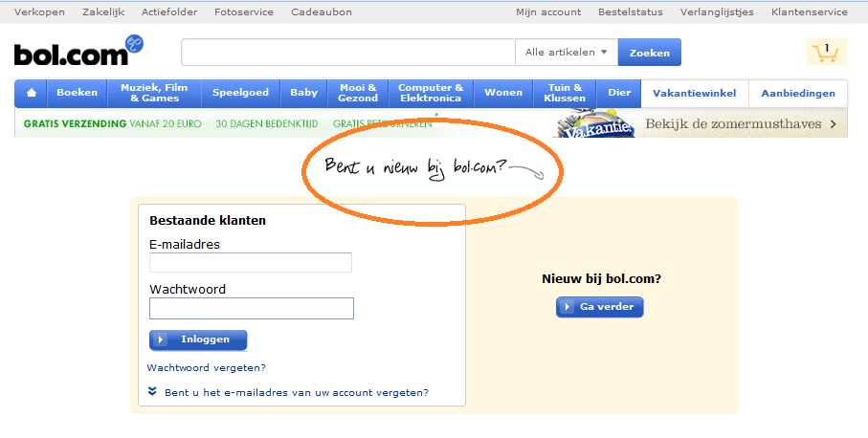Select the Wonen category
This screenshot has width=868, height=438.
tap(503, 93)
